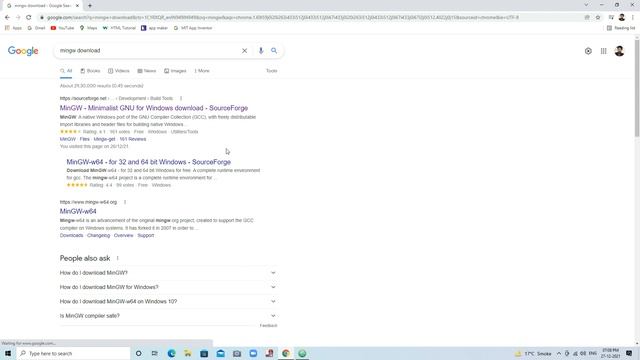Bookmark this page with the star icon
640x360 pixels.
[x=598, y=18]
